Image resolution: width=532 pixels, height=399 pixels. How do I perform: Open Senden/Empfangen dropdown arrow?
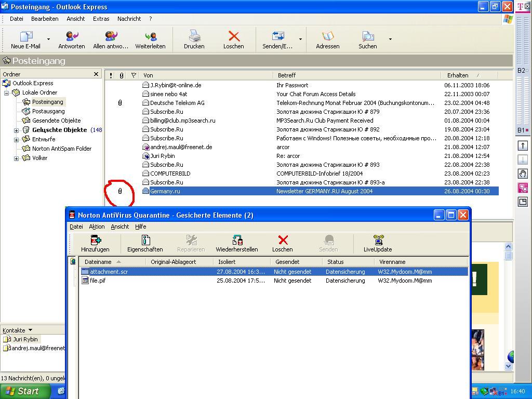(300, 39)
